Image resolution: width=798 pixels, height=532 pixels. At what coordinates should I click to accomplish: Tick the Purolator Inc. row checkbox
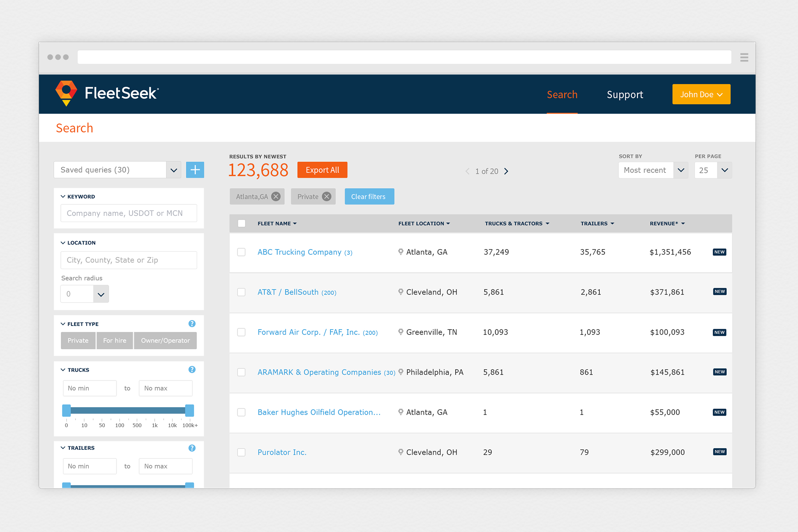[x=242, y=452]
